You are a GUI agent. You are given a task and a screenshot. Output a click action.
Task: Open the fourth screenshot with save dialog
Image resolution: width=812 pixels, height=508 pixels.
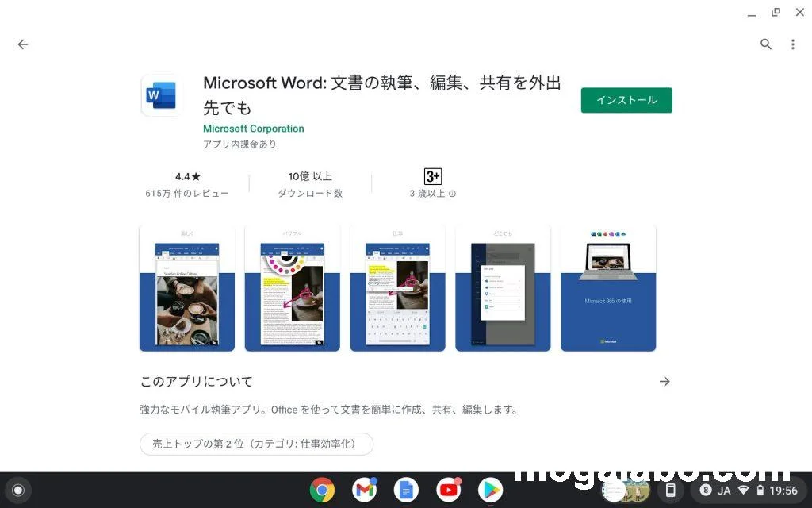click(x=503, y=288)
